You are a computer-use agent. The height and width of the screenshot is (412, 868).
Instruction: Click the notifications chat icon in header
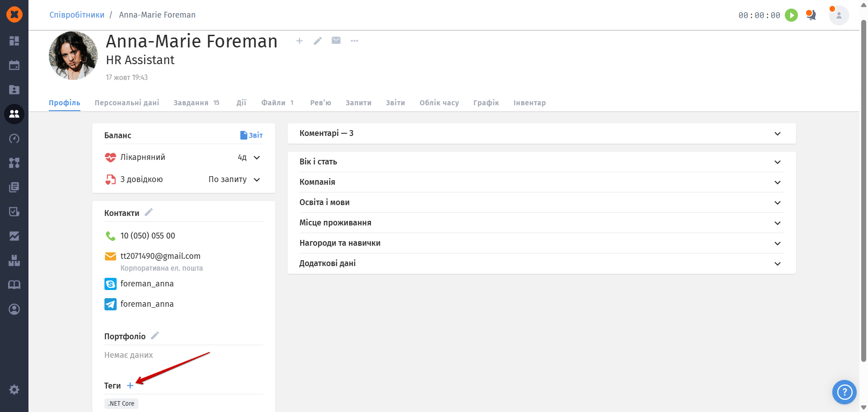click(811, 15)
